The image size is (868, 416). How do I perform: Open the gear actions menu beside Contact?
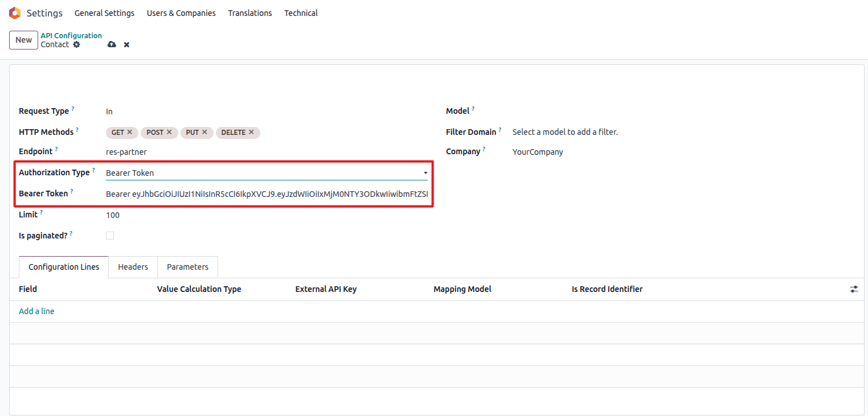pos(77,44)
